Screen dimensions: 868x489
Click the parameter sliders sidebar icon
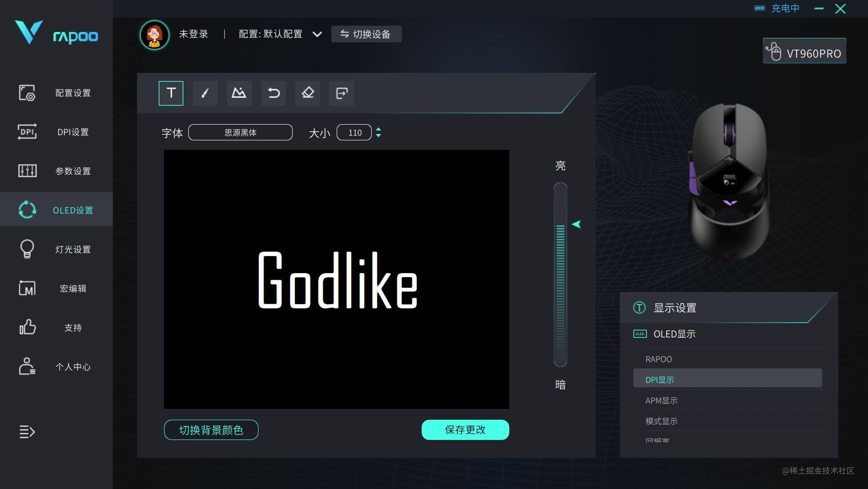(27, 171)
